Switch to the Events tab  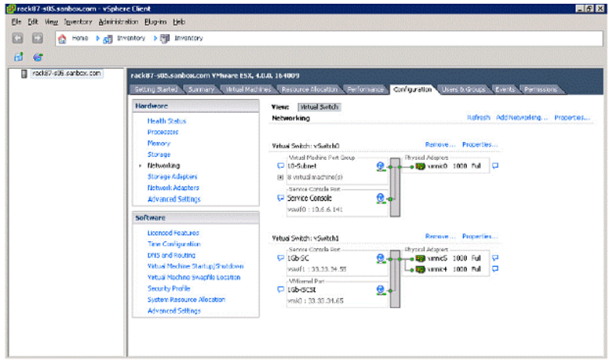click(x=505, y=90)
